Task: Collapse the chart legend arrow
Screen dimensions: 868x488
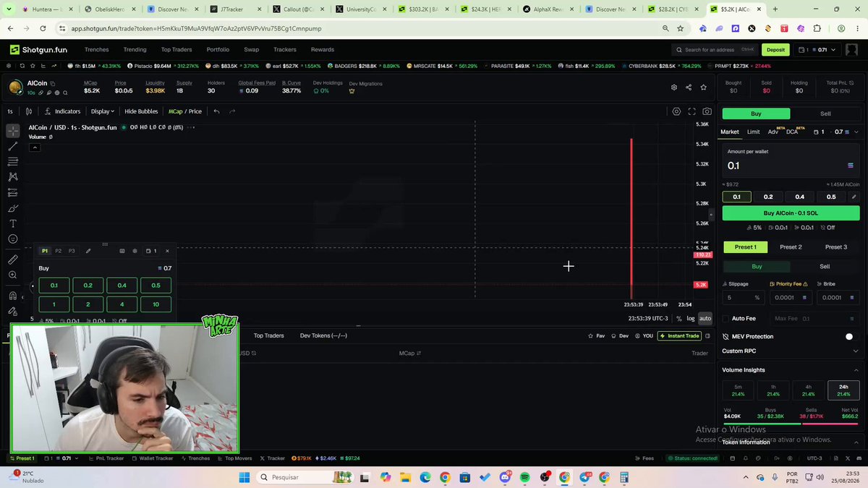Action: 34,147
